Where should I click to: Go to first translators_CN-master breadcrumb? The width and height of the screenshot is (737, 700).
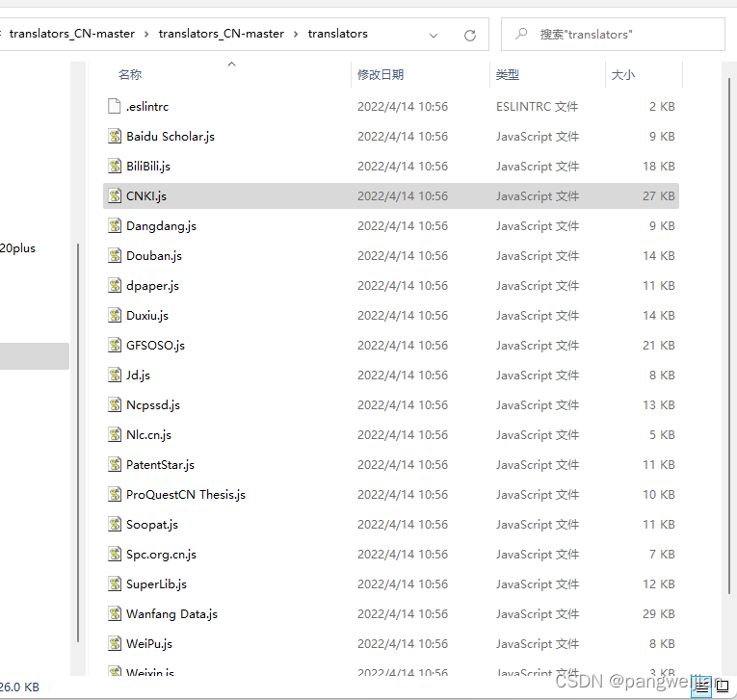(72, 34)
